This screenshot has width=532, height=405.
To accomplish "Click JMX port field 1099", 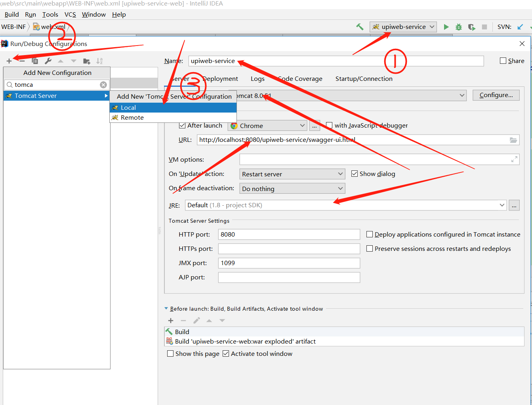I will pos(289,263).
